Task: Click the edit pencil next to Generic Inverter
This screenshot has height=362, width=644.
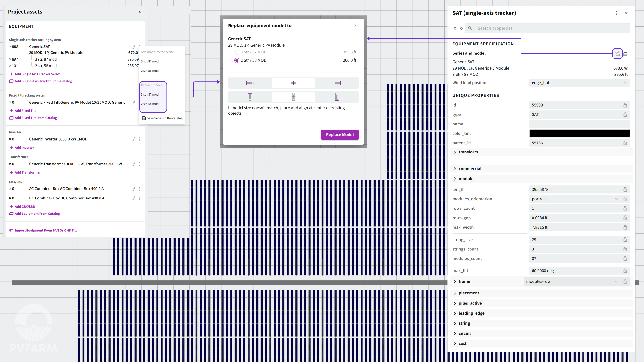Action: tap(134, 139)
